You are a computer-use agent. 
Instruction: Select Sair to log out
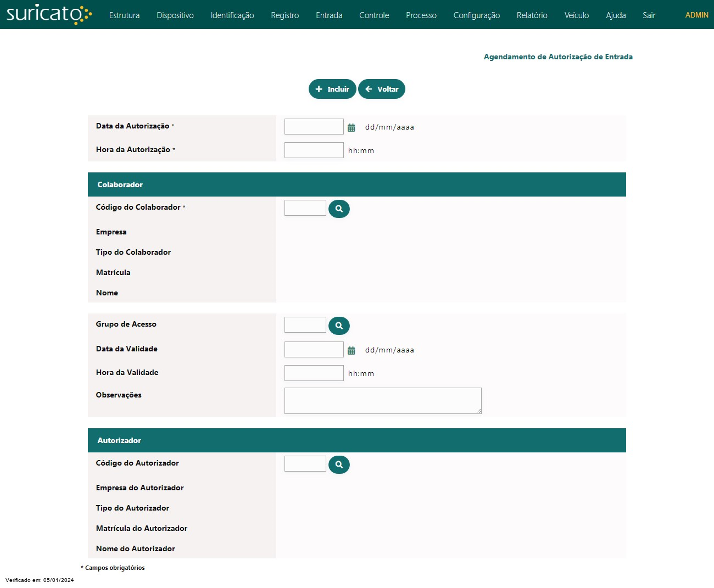[x=649, y=15]
